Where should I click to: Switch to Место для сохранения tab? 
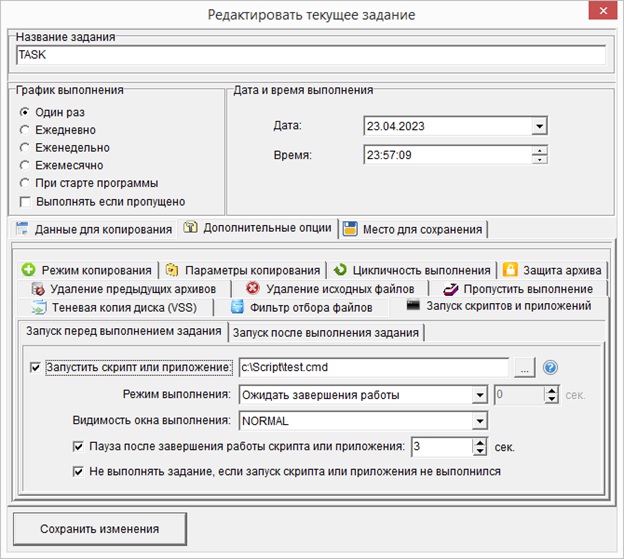[x=413, y=230]
